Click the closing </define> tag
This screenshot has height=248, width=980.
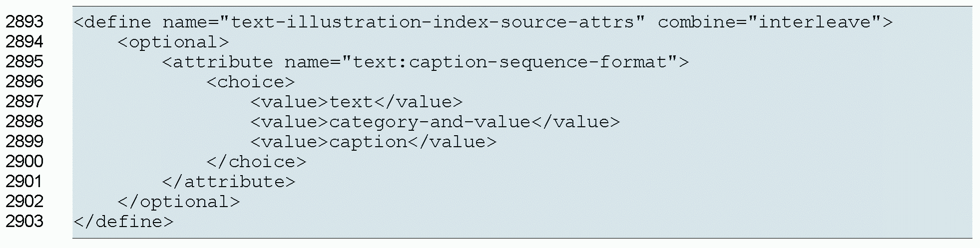tap(123, 222)
